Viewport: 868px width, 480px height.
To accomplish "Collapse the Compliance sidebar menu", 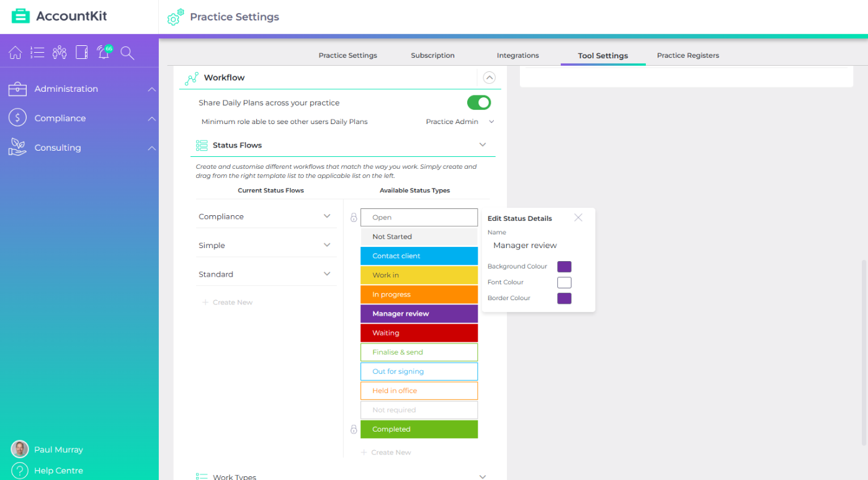I will tap(152, 118).
